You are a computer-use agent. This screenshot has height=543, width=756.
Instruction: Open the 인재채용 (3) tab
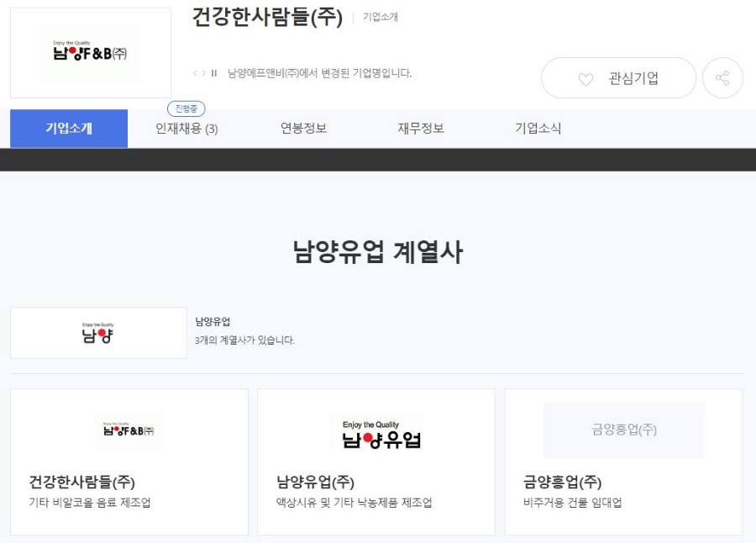coord(186,129)
